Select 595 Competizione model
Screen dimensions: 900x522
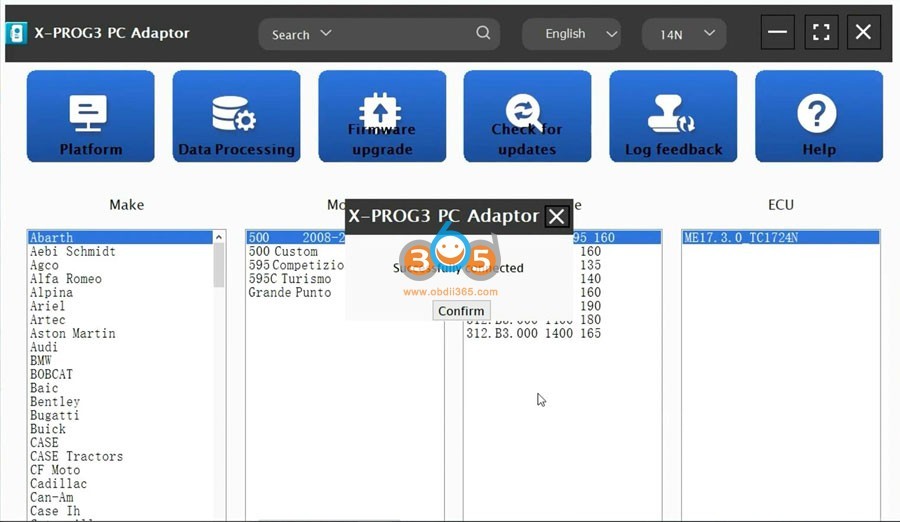[296, 265]
